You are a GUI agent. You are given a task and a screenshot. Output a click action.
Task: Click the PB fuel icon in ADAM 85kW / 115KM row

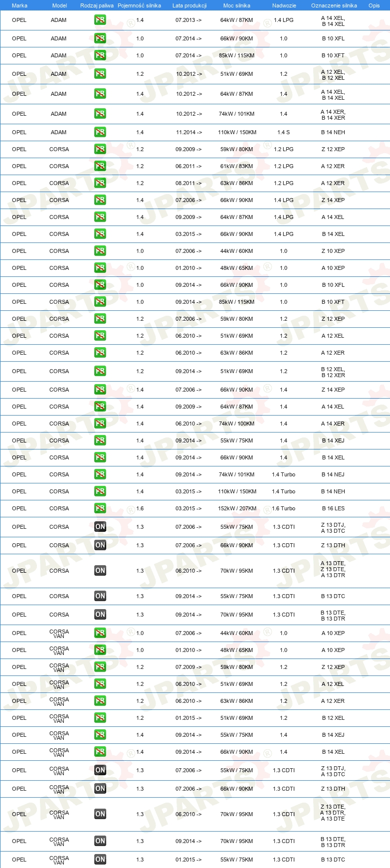coord(100,55)
